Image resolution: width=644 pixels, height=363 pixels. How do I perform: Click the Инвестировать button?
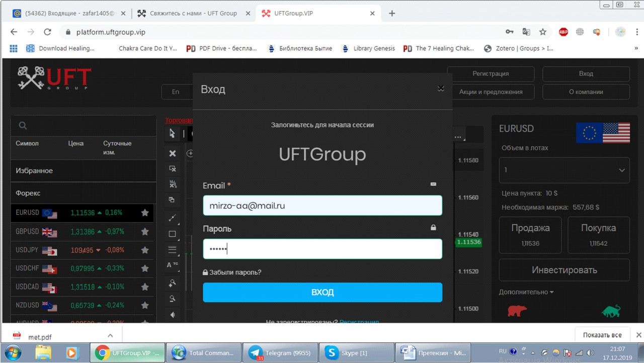(564, 270)
